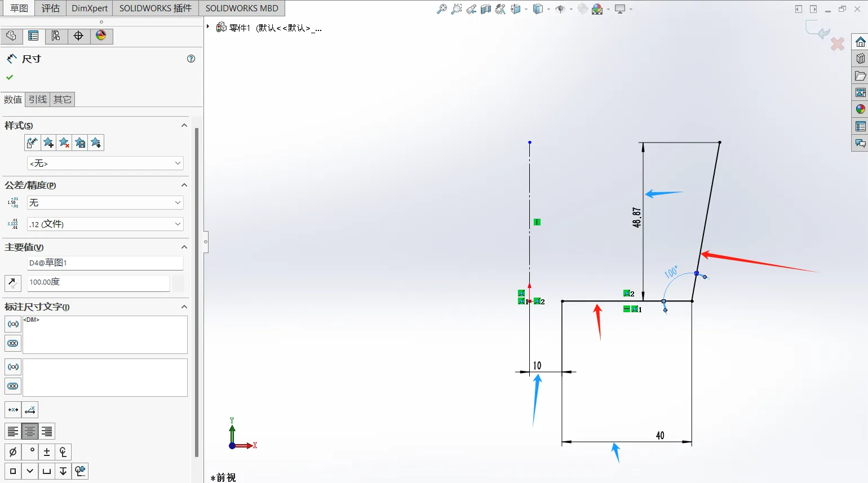Screen dimensions: 868x483
Task: Open the DisplayManager appearance tab icon
Action: tap(101, 36)
